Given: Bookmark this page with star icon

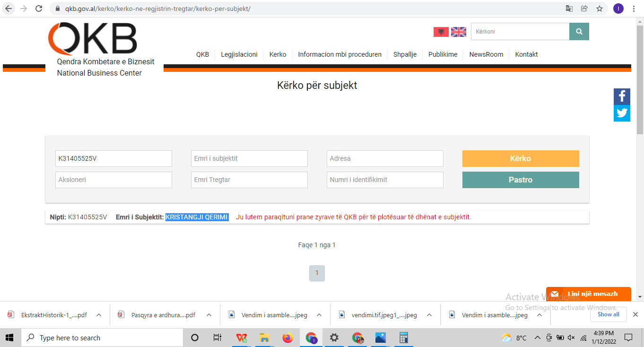Looking at the screenshot, I should (x=600, y=9).
